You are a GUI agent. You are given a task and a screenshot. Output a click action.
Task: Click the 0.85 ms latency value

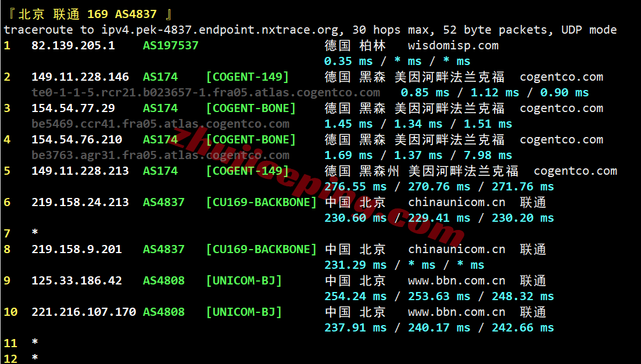[425, 93]
